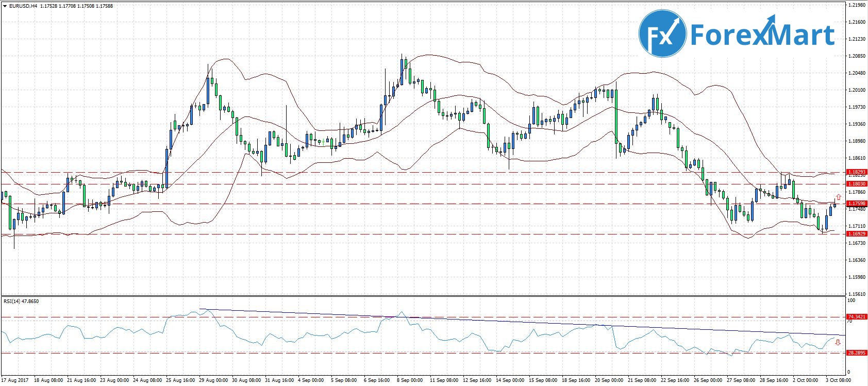
Task: Click the 1.15610 value on the price scale
Action: (856, 294)
